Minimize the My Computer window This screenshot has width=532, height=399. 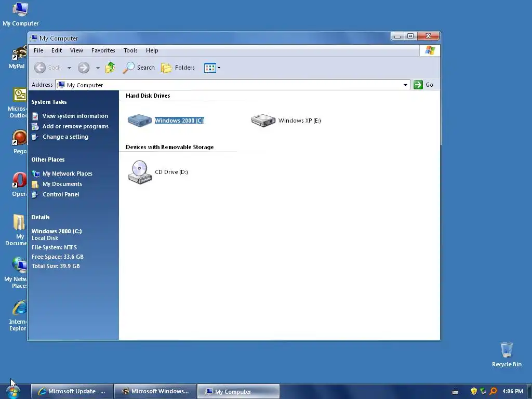397,36
